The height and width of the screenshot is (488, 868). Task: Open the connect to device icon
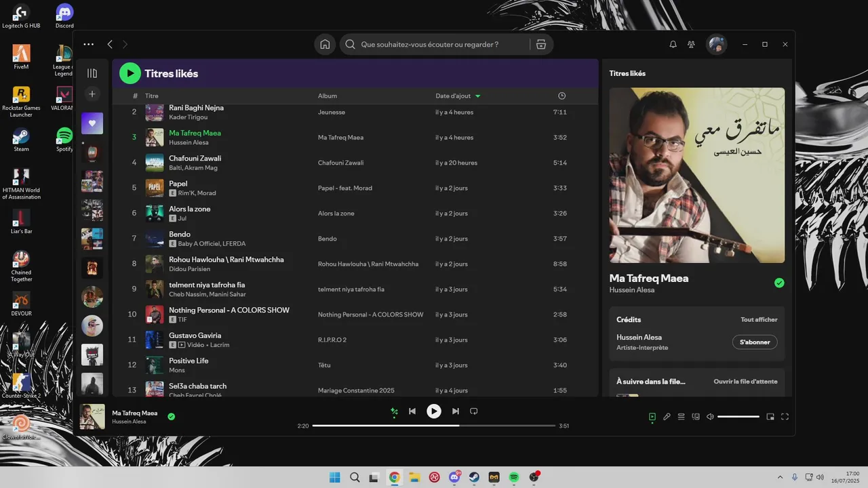696,417
